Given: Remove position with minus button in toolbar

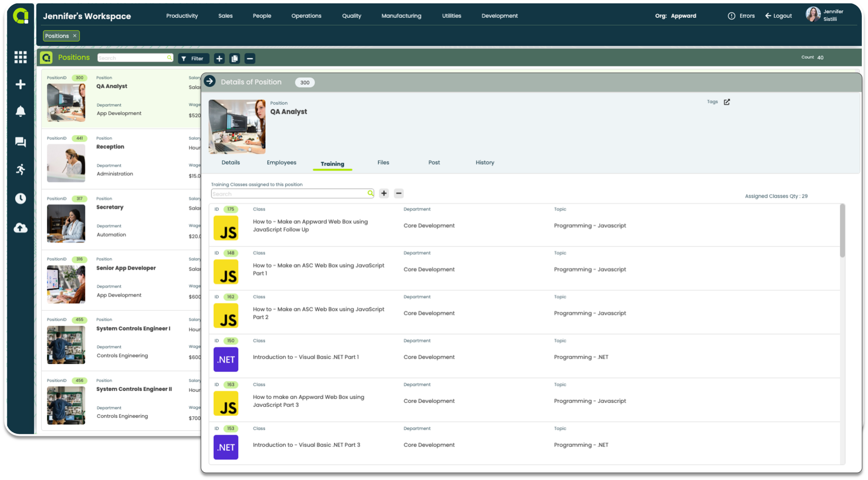Looking at the screenshot, I should pos(250,58).
